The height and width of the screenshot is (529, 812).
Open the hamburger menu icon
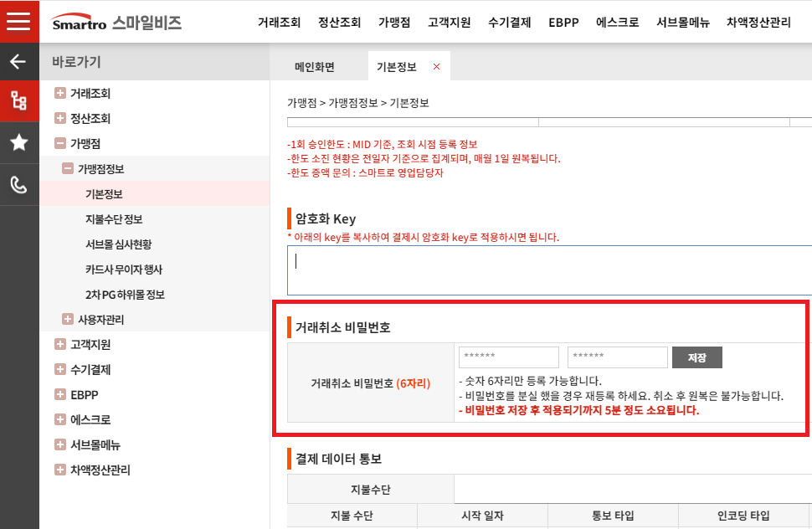coord(18,21)
